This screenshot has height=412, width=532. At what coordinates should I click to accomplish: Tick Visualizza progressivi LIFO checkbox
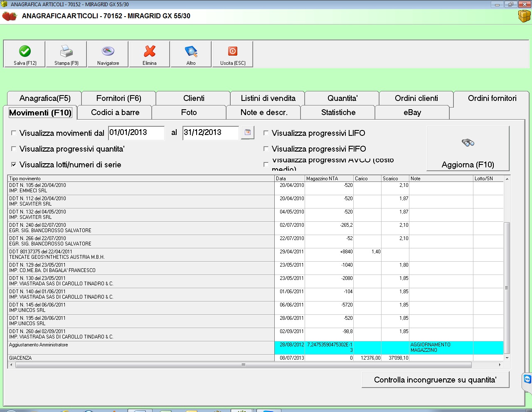click(x=266, y=133)
